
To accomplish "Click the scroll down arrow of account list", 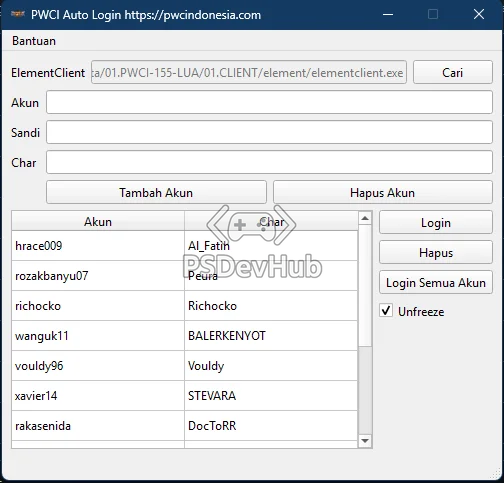I will pos(365,441).
